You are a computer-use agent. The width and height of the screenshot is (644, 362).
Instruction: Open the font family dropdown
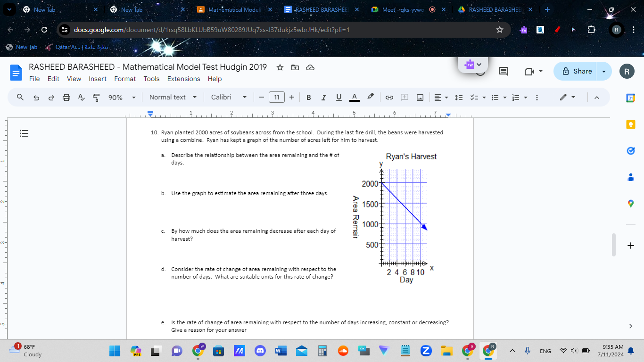[x=228, y=97]
